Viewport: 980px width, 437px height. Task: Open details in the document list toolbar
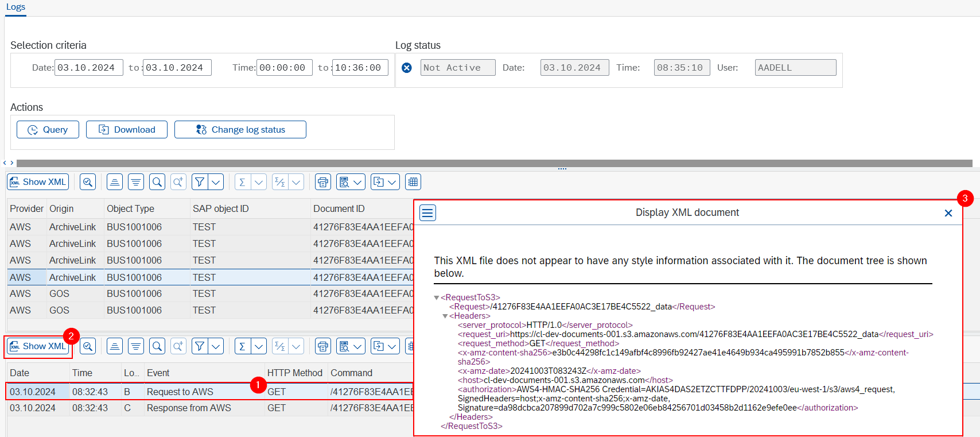click(88, 182)
